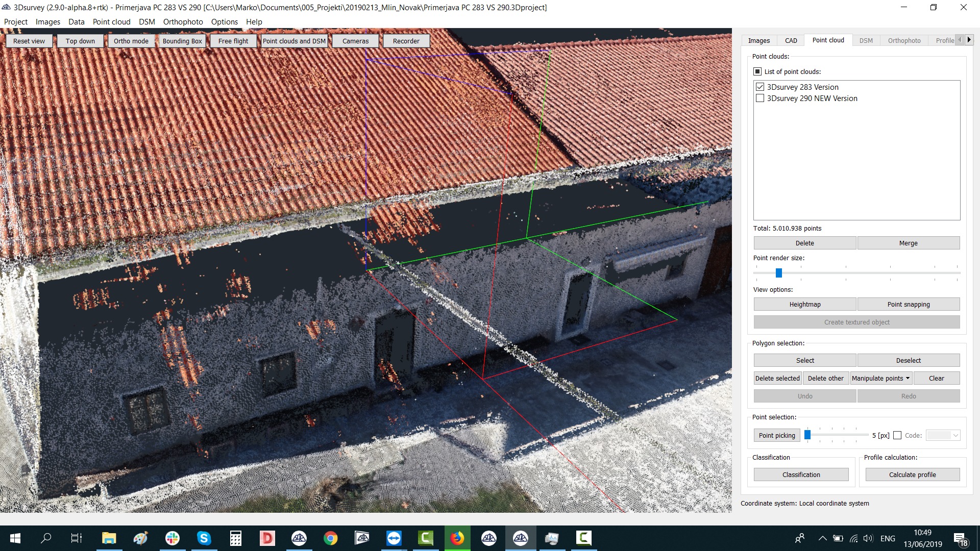Viewport: 980px width, 551px height.
Task: Tick the Code checkbox in Point selection
Action: (897, 435)
